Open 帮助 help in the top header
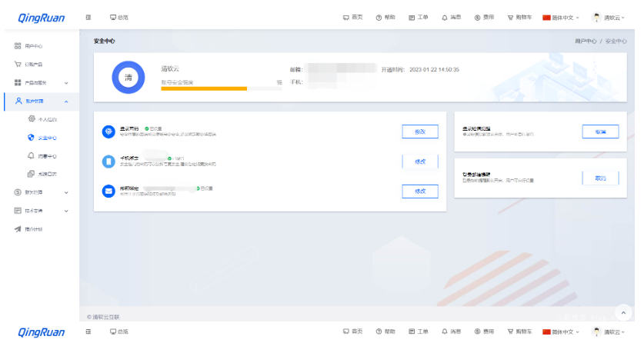The image size is (644, 343). point(385,18)
